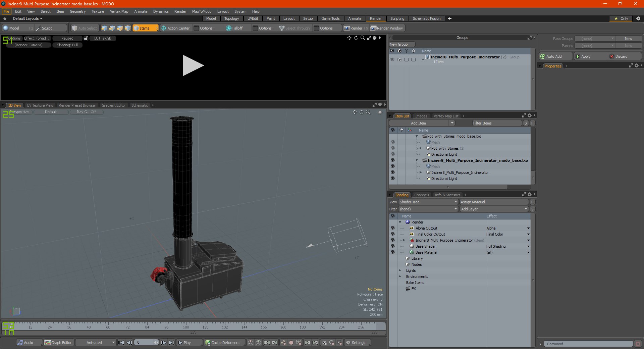Toggle visibility of Final Color Output layer
The image size is (644, 349).
[x=392, y=234]
